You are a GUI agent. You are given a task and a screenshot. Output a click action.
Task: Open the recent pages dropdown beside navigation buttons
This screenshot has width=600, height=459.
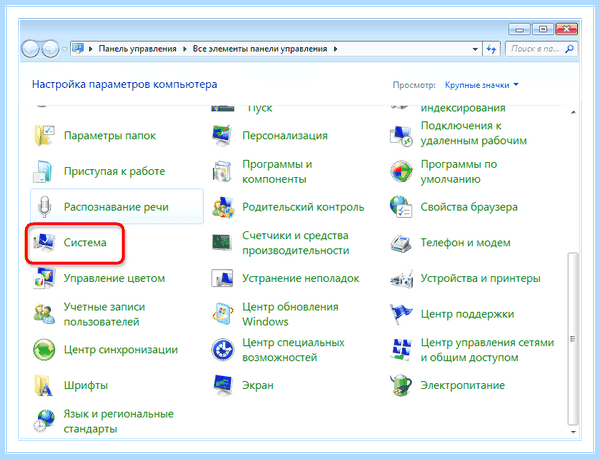(64, 49)
